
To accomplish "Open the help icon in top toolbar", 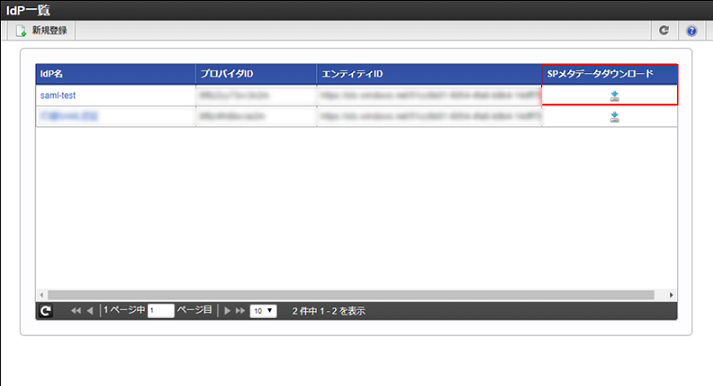I will [691, 30].
